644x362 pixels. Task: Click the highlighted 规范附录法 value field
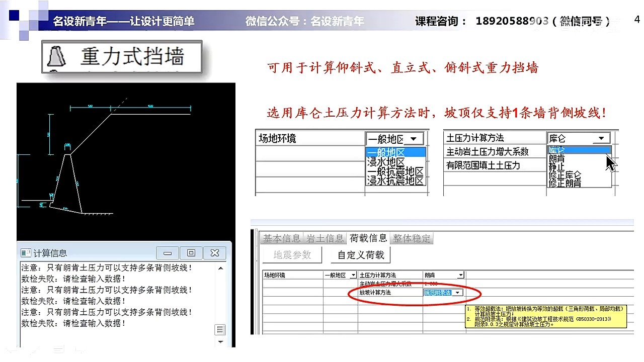(438, 292)
